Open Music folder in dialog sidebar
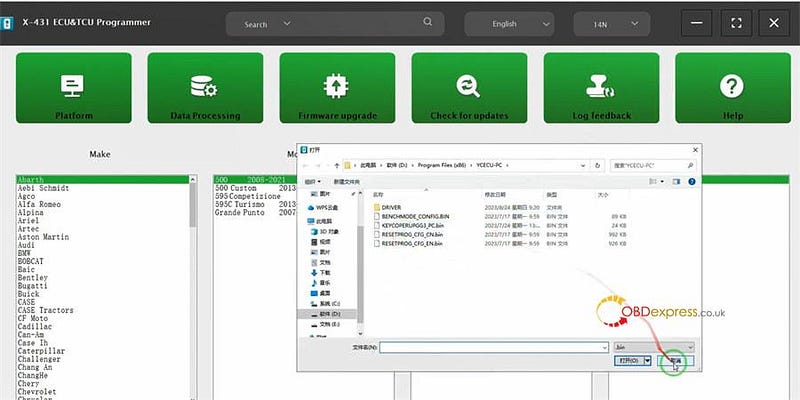The image size is (800, 400). pyautogui.click(x=320, y=283)
